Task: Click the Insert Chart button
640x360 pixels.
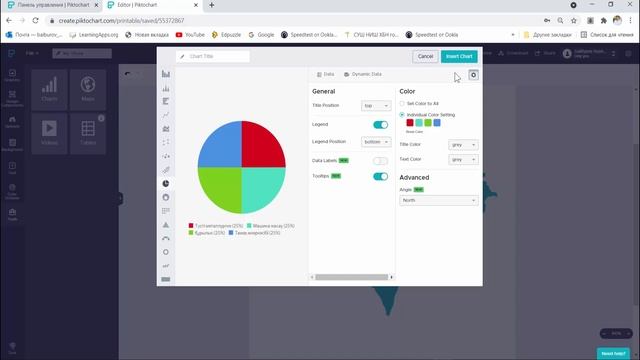Action: coord(459,56)
